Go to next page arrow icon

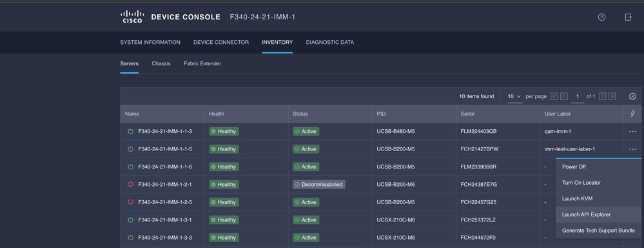[602, 96]
